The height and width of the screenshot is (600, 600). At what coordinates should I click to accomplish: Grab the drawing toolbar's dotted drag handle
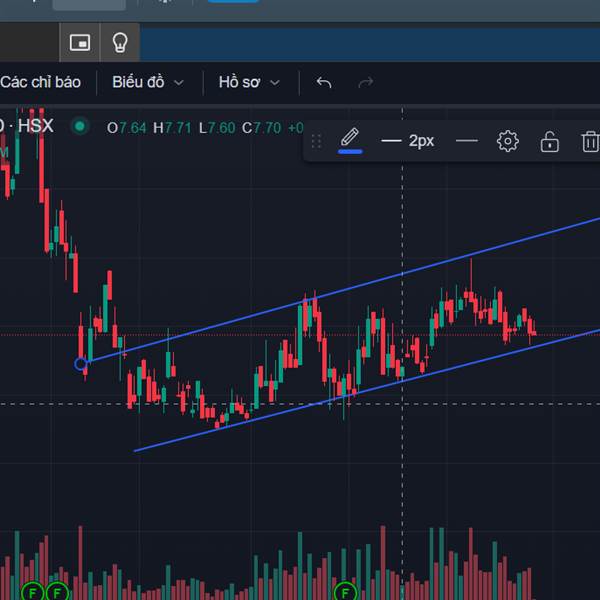click(x=316, y=141)
